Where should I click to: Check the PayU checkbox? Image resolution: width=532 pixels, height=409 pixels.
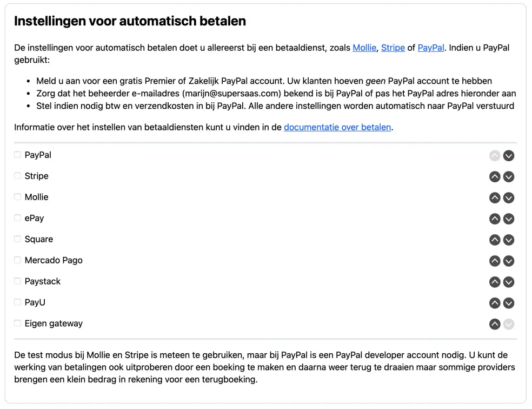click(x=17, y=302)
